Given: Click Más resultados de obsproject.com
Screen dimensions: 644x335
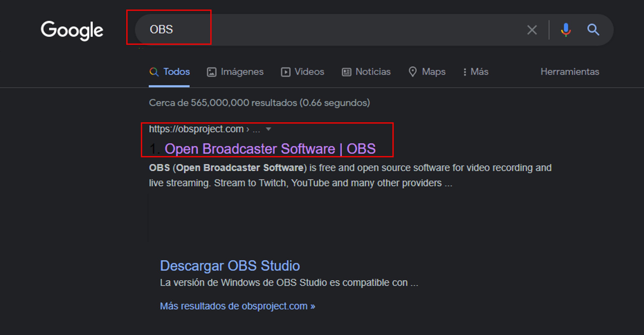Looking at the screenshot, I should 237,306.
